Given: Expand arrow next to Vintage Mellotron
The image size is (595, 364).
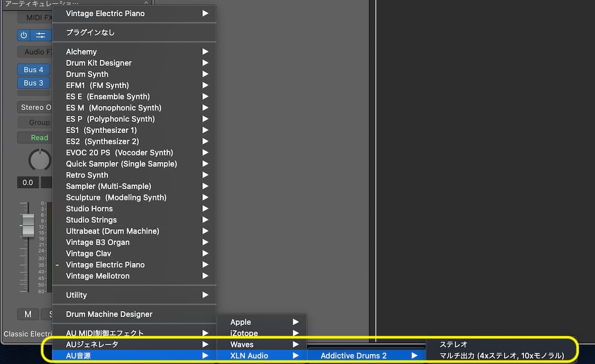Looking at the screenshot, I should [x=205, y=276].
